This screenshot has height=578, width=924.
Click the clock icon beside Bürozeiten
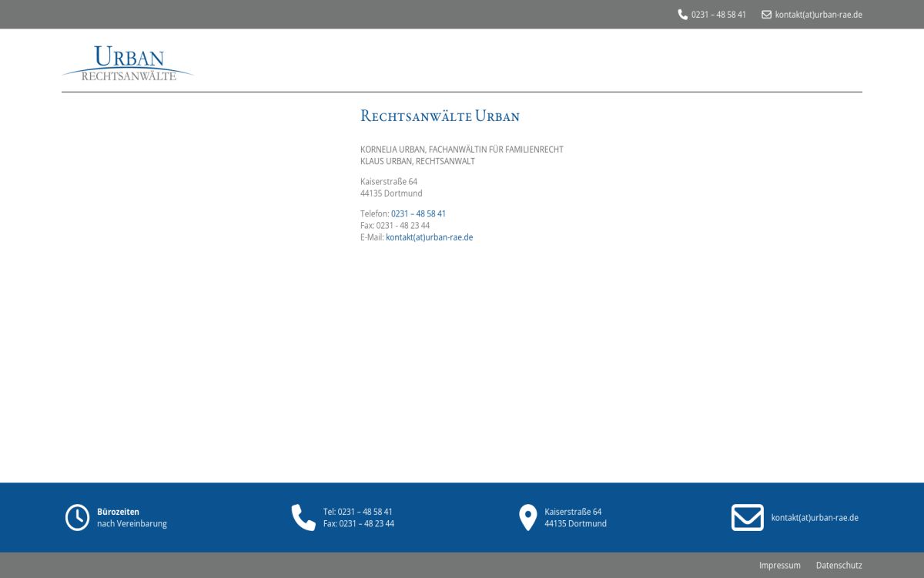click(77, 517)
